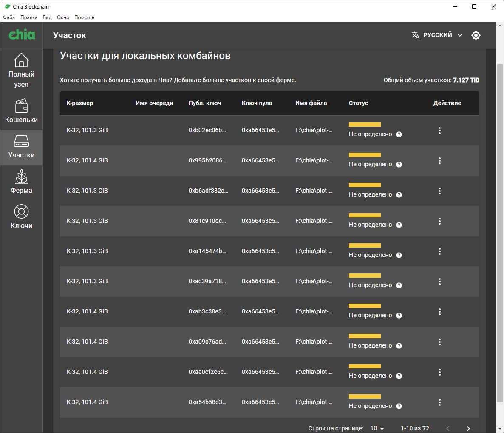Click size cell in row 0xa09c76ad
504x433 pixels.
tap(87, 342)
